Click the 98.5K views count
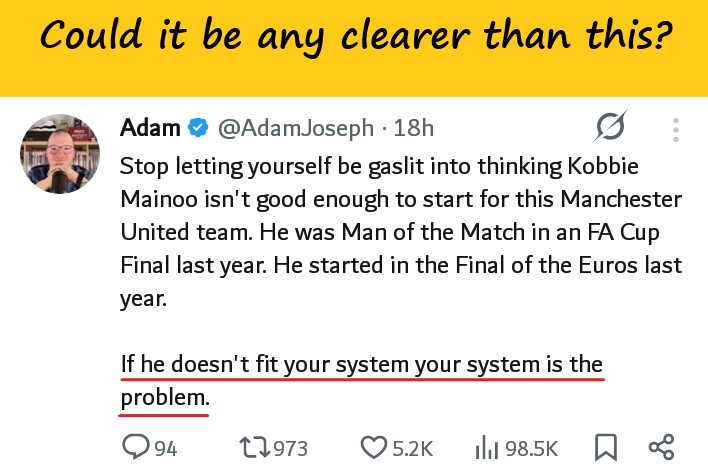Image resolution: width=708 pixels, height=476 pixels. (x=531, y=448)
